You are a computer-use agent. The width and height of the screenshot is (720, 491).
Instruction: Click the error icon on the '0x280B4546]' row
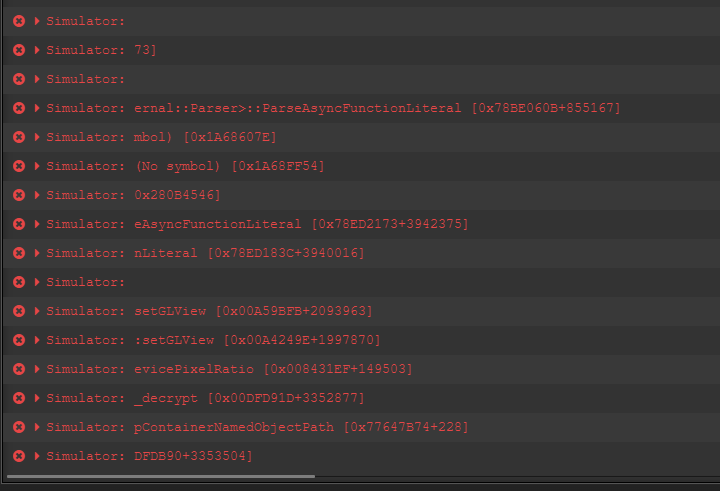coord(19,195)
